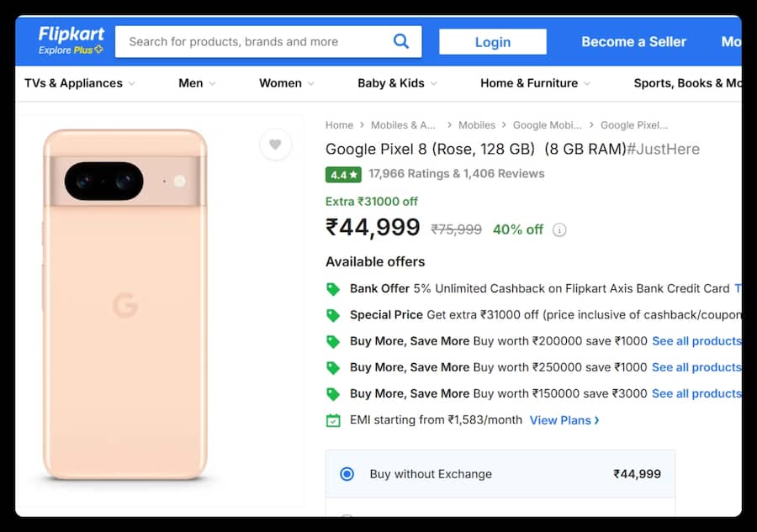
Task: Open the Men category menu
Action: pyautogui.click(x=197, y=83)
